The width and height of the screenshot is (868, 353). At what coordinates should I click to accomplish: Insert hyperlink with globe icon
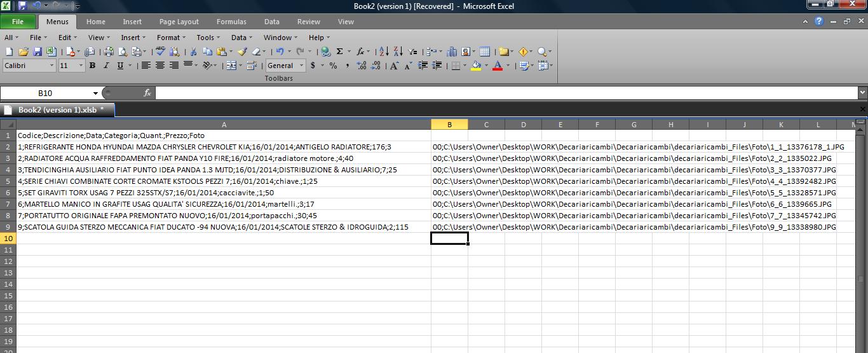[325, 52]
